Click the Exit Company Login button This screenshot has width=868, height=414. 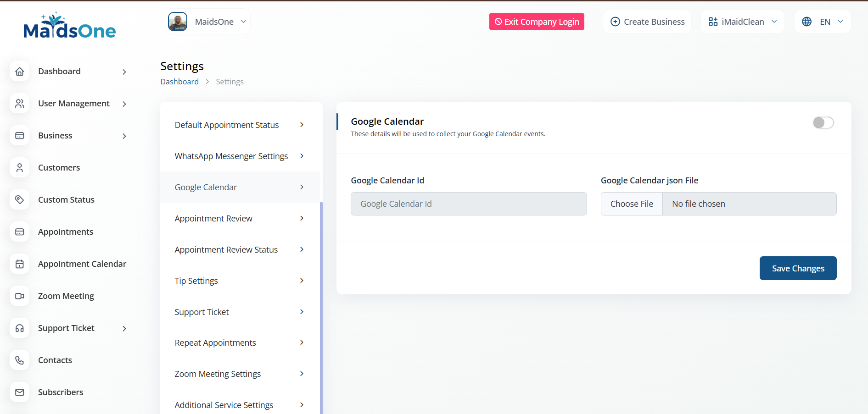537,22
